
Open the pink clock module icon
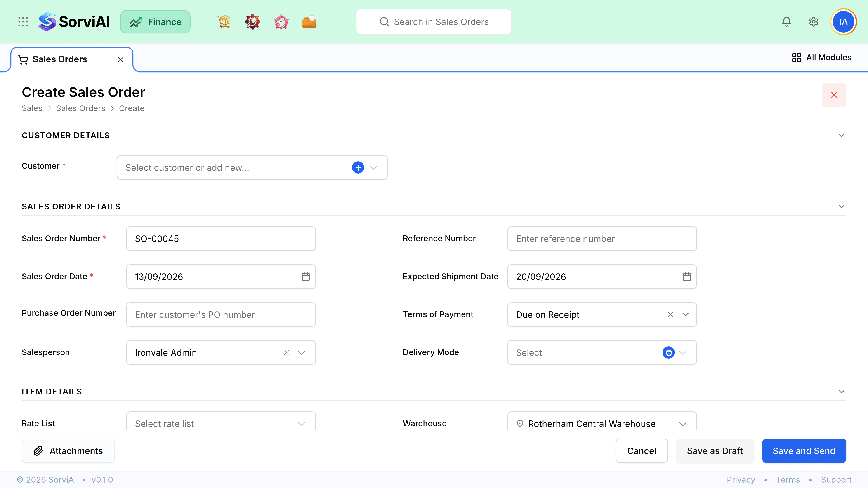pos(281,22)
